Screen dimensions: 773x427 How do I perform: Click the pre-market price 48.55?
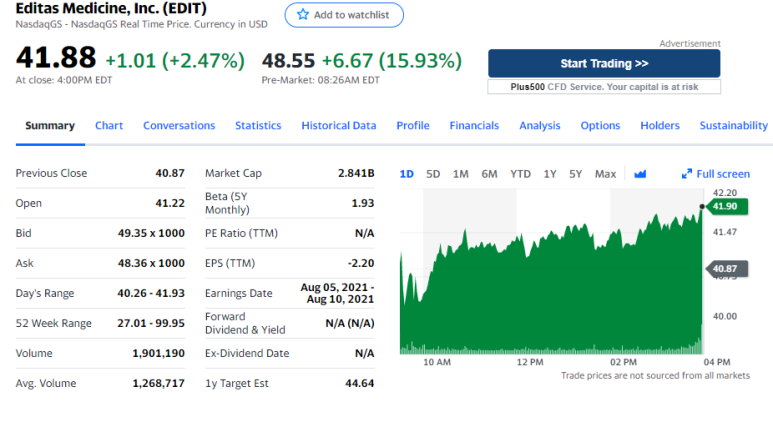288,61
